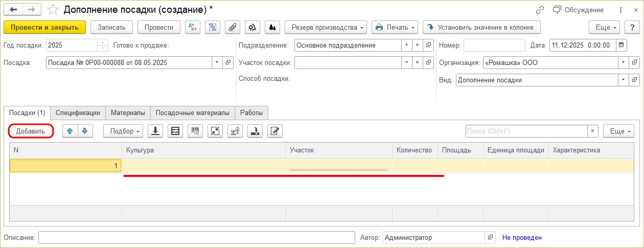The image size is (644, 248).
Task: Expand the Посадка dropdown list
Action: [217, 62]
